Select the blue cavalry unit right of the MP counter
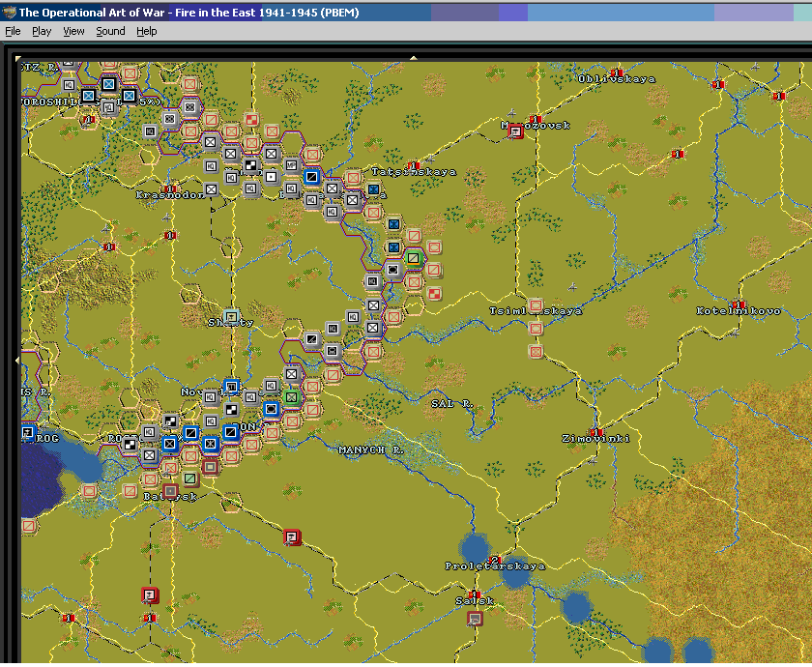Viewport: 812px width, 667px height. pyautogui.click(x=311, y=177)
